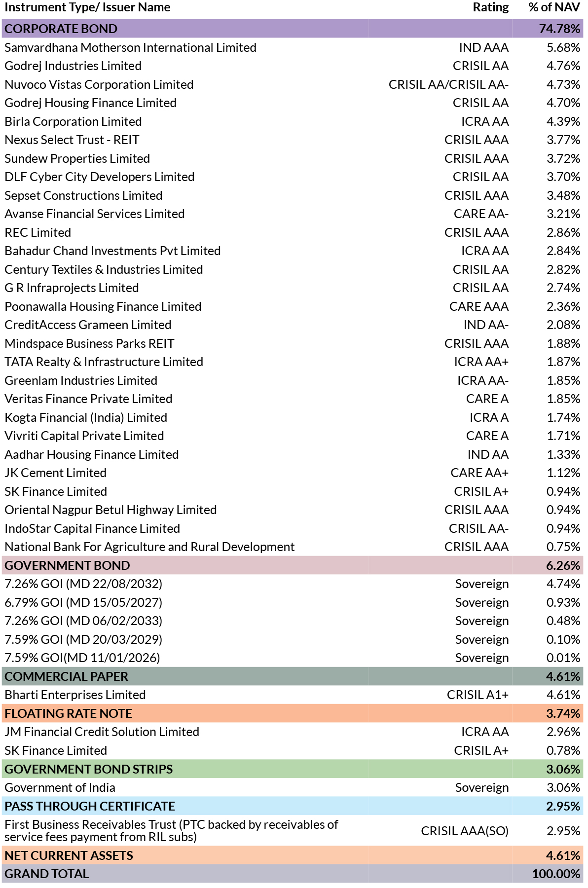Click the Grand Total row
The width and height of the screenshot is (588, 888).
click(x=47, y=874)
